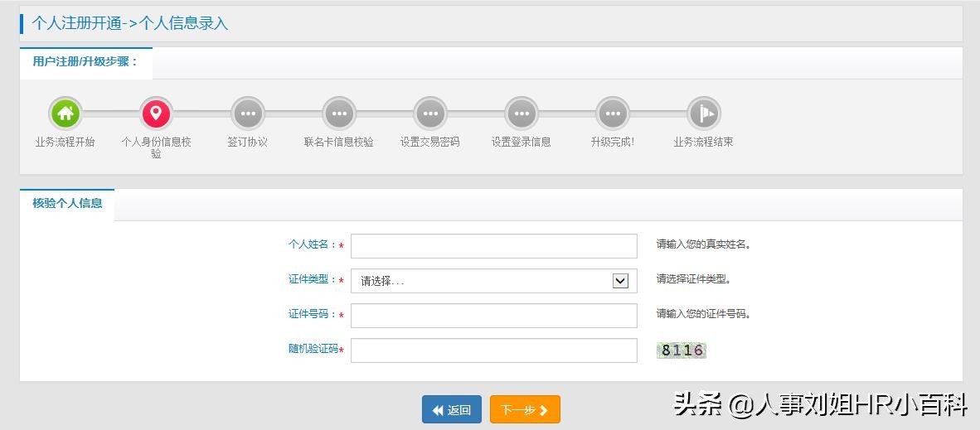Select the 联名卡信息校验 step circle icon
The height and width of the screenshot is (430, 980).
(x=339, y=114)
